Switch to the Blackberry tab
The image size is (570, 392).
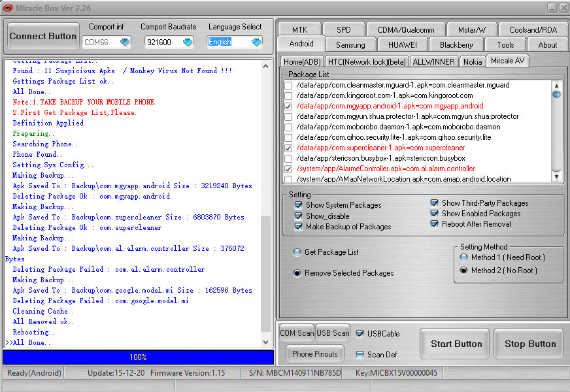[x=456, y=44]
